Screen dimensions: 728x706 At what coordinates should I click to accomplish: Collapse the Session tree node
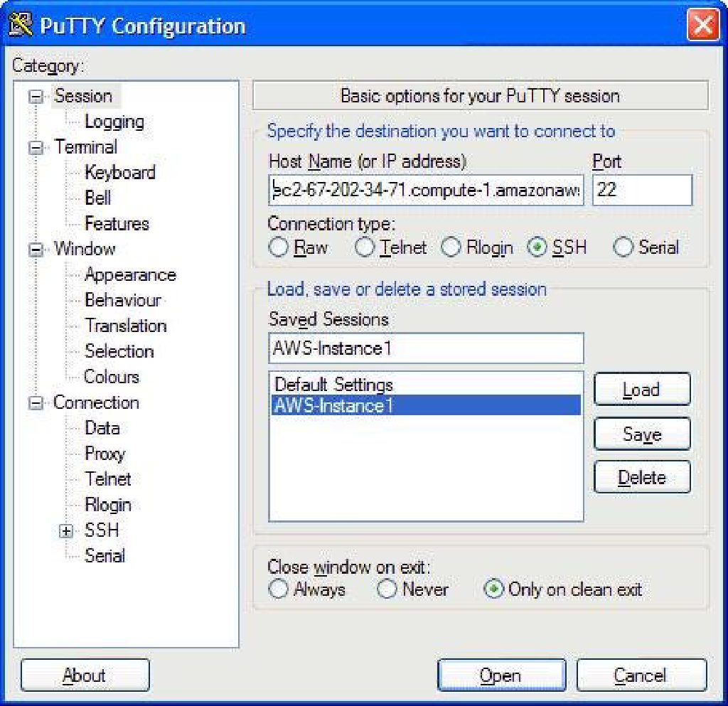(x=36, y=97)
